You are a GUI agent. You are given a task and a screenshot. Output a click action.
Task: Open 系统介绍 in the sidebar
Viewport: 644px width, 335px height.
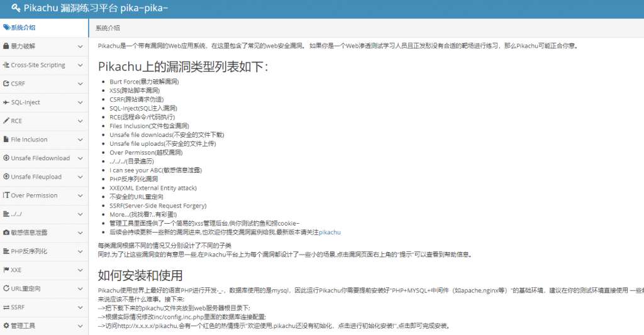(x=44, y=28)
